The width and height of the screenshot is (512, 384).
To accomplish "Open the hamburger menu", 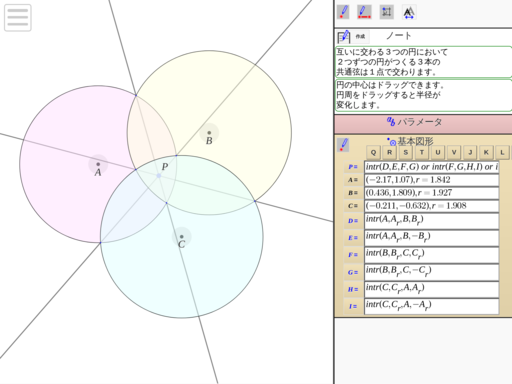I will tap(18, 18).
